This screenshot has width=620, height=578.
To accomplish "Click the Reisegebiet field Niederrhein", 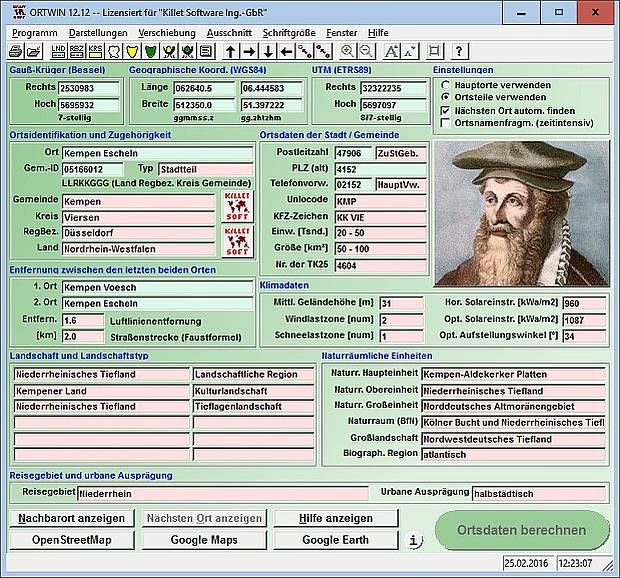I will coord(223,494).
